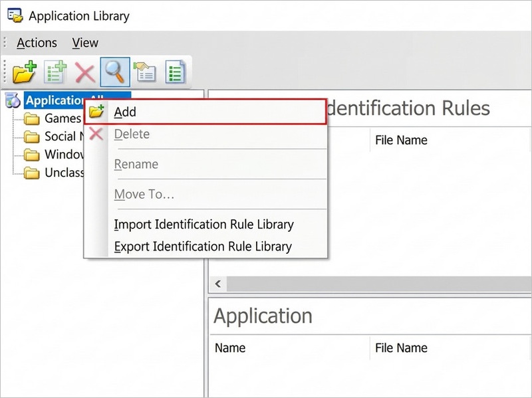Click the horizontal scrollbar track of rules pane
The width and height of the screenshot is (532, 398).
379,284
